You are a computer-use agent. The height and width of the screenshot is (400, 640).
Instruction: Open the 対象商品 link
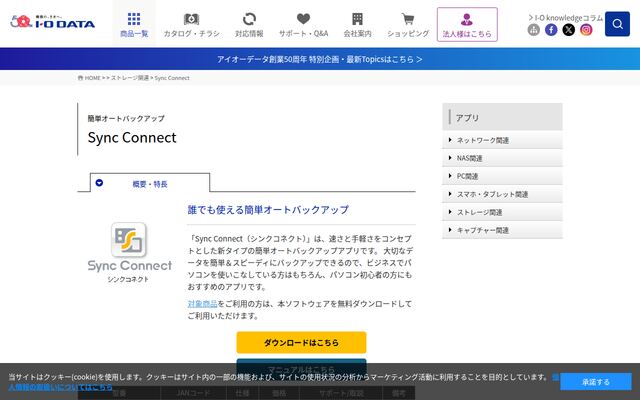click(x=202, y=304)
